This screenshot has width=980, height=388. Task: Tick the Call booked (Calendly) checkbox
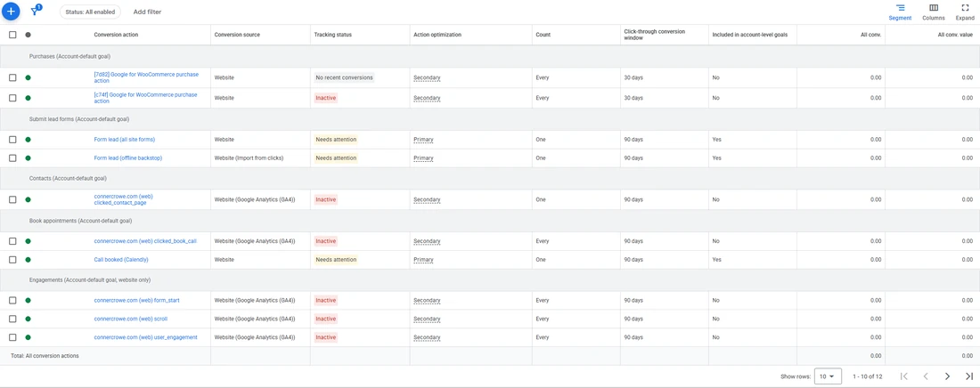pos(12,259)
